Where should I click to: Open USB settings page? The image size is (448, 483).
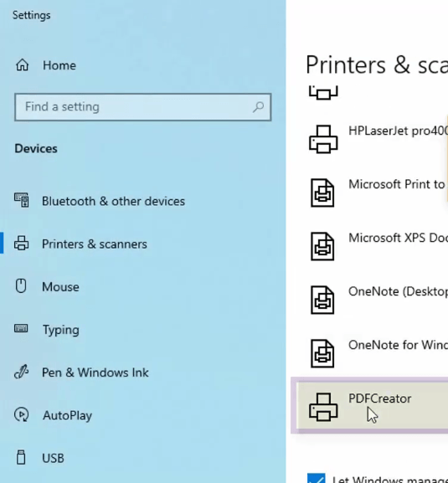[53, 459]
